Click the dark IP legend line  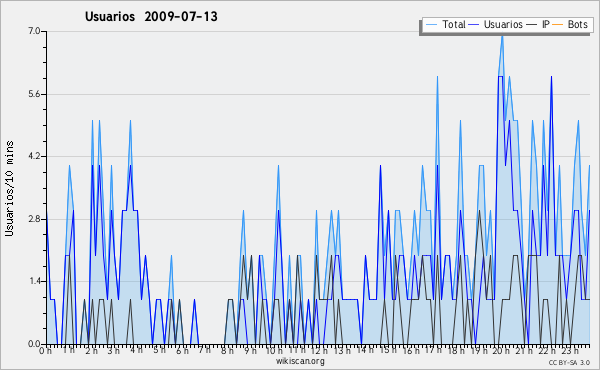coord(531,25)
